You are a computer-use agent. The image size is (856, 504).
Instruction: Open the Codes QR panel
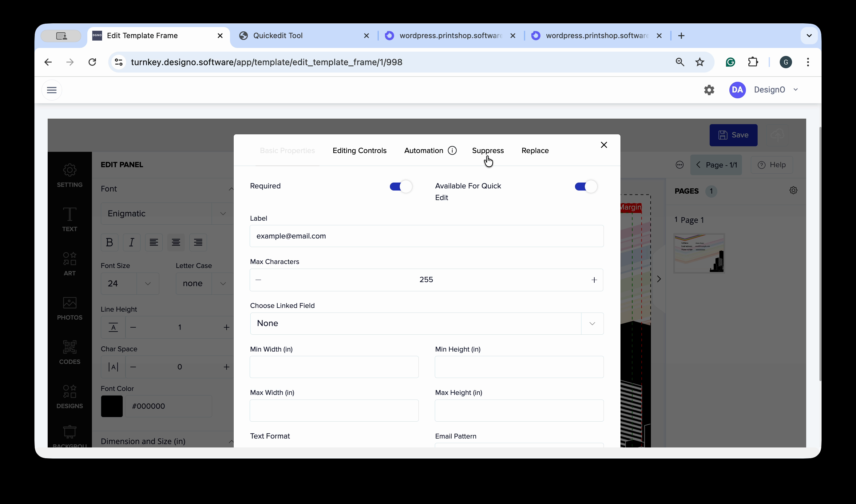click(x=69, y=352)
